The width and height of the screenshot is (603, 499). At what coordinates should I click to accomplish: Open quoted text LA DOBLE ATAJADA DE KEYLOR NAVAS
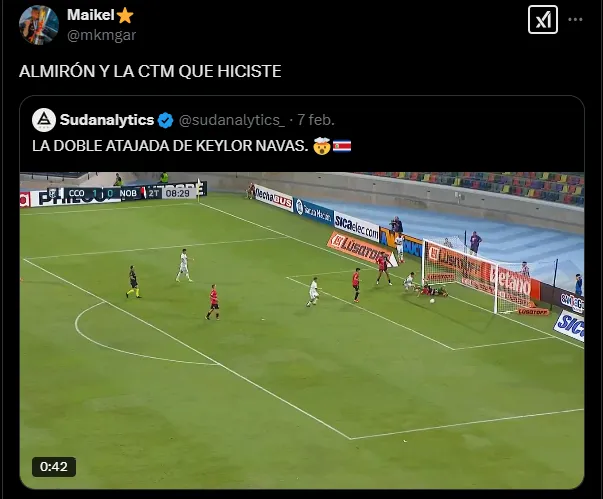coord(170,146)
